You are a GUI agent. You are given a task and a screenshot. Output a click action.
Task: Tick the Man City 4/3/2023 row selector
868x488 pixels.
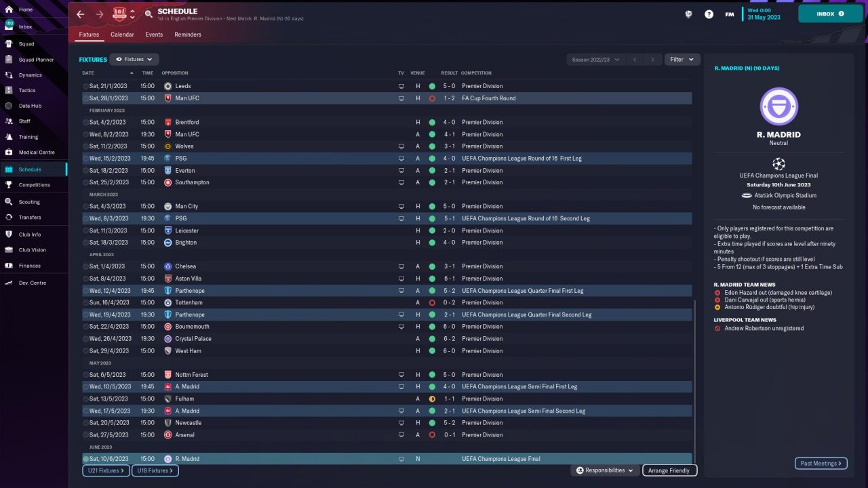tap(86, 207)
